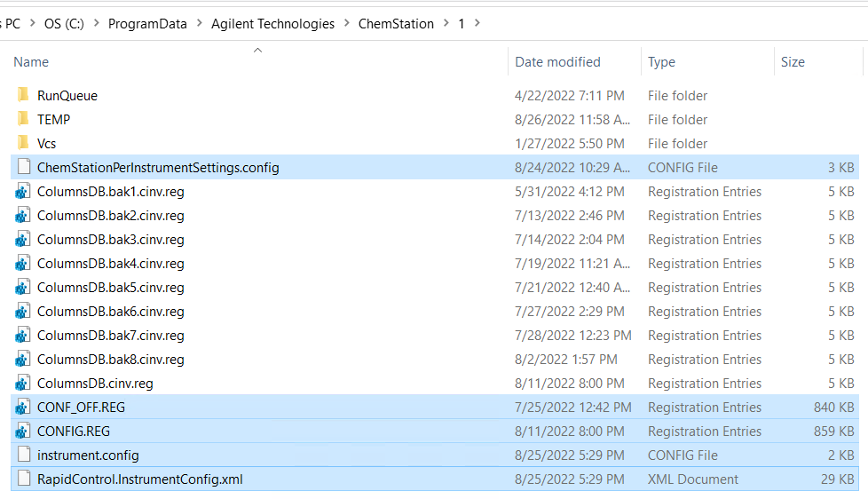Sort files by the Type column
Screen dimensions: 868x499
click(x=661, y=62)
